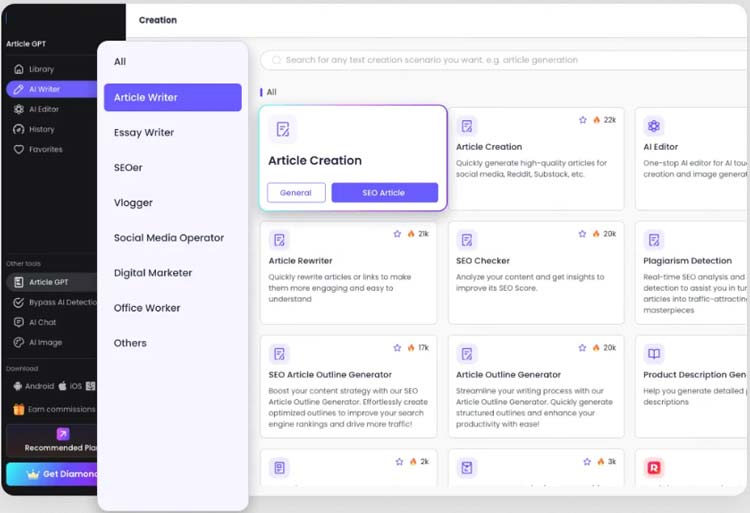This screenshot has height=513, width=750.
Task: Favorite the SEO Checker card star
Action: 582,234
